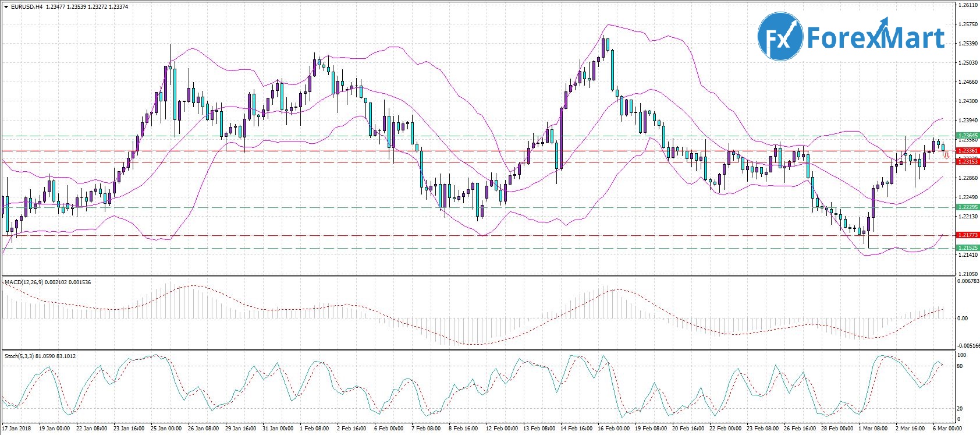Image resolution: width=980 pixels, height=435 pixels.
Task: Click the 6 Feb 00:00 date label
Action: 389,429
